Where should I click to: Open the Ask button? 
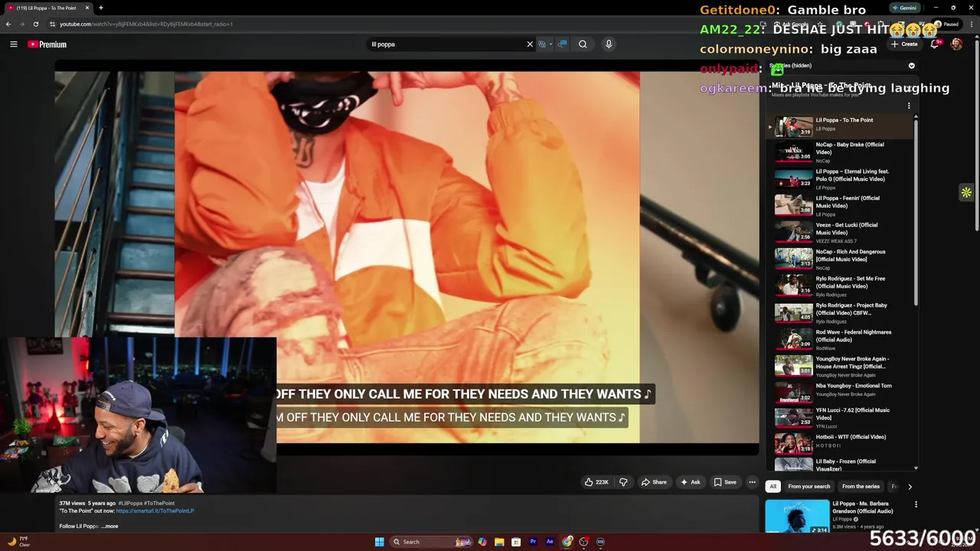point(690,482)
